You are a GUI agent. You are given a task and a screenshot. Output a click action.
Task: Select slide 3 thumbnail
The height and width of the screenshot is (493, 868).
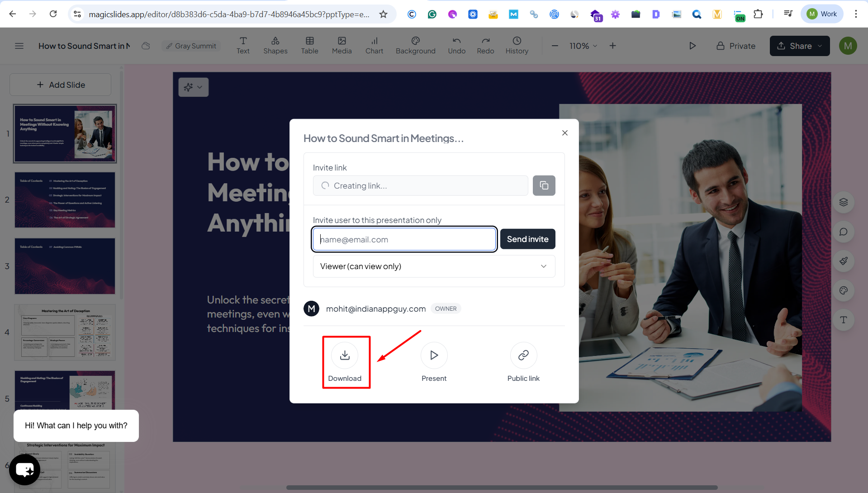point(65,266)
